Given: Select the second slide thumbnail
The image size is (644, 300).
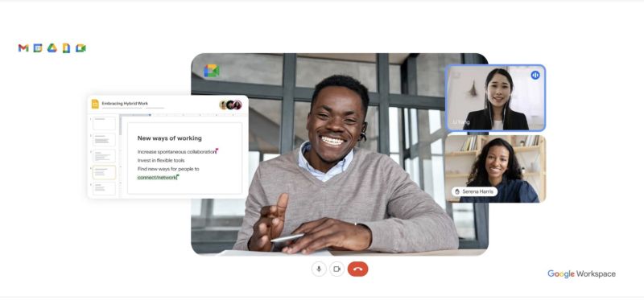Looking at the screenshot, I should 104,139.
